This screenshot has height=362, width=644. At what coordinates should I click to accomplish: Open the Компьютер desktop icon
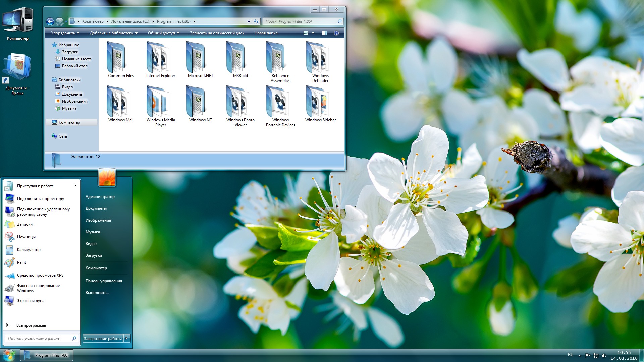(x=18, y=23)
